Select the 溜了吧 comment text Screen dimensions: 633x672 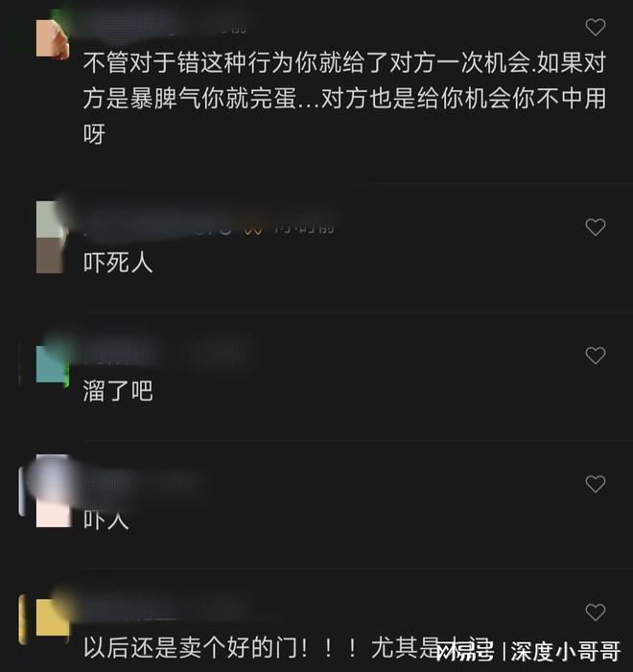pos(118,391)
